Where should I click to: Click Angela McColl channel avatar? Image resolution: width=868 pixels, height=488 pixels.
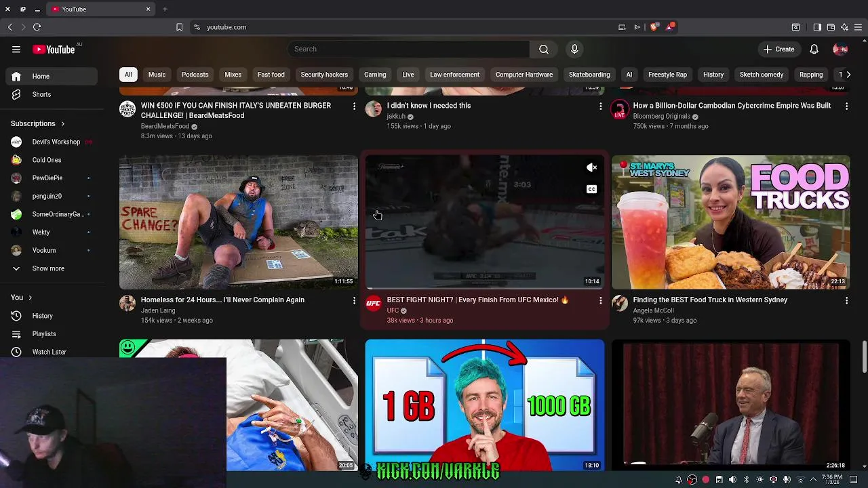click(620, 303)
